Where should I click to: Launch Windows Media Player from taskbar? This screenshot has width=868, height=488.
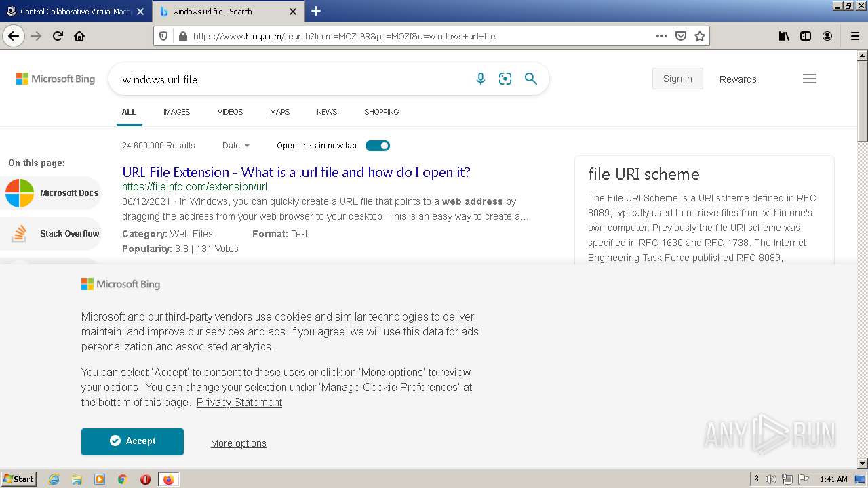pyautogui.click(x=100, y=479)
